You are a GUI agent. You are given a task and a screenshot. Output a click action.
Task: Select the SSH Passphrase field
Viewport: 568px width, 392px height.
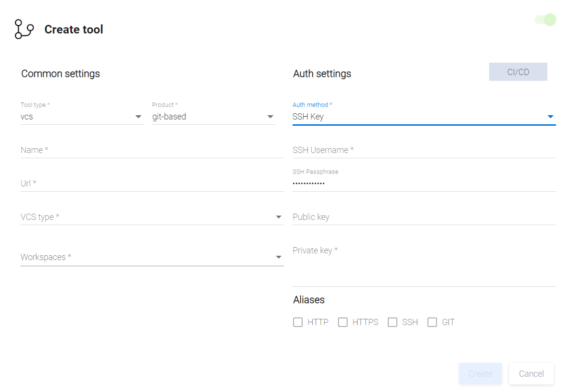click(x=424, y=184)
